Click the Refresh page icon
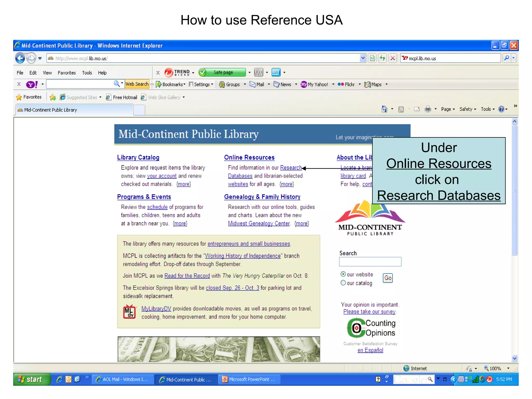Screen dimensions: 532x399 (382, 58)
